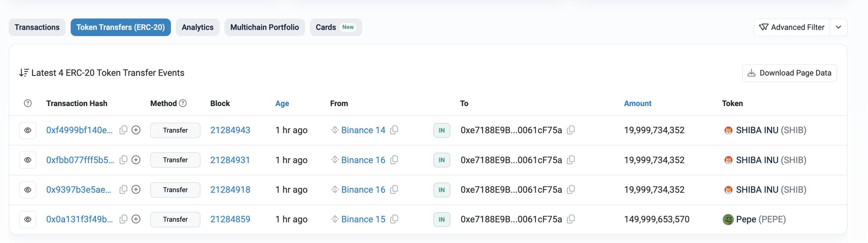Copy recipient address in Pepe transfer row
Image resolution: width=868 pixels, height=243 pixels.
[571, 219]
